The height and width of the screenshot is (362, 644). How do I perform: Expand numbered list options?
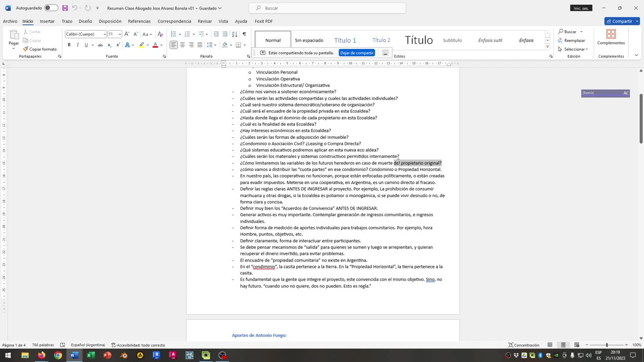[194, 34]
